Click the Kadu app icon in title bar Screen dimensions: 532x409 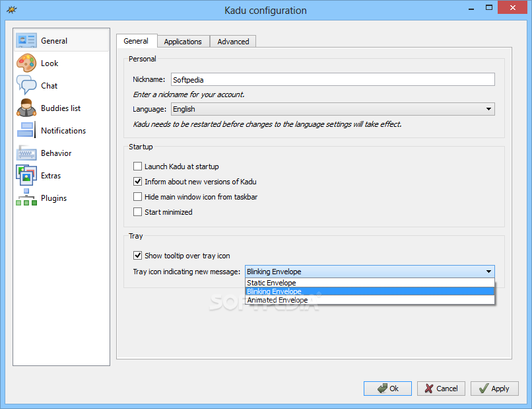tap(11, 9)
